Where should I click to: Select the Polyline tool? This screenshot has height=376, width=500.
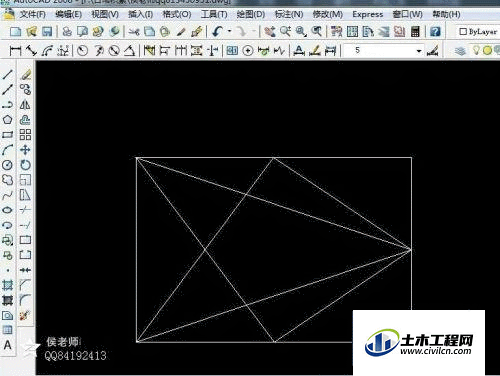(x=7, y=105)
